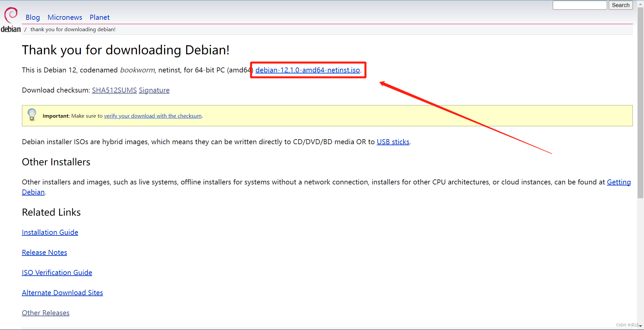This screenshot has width=644, height=330.
Task: Click the Search button
Action: click(621, 5)
